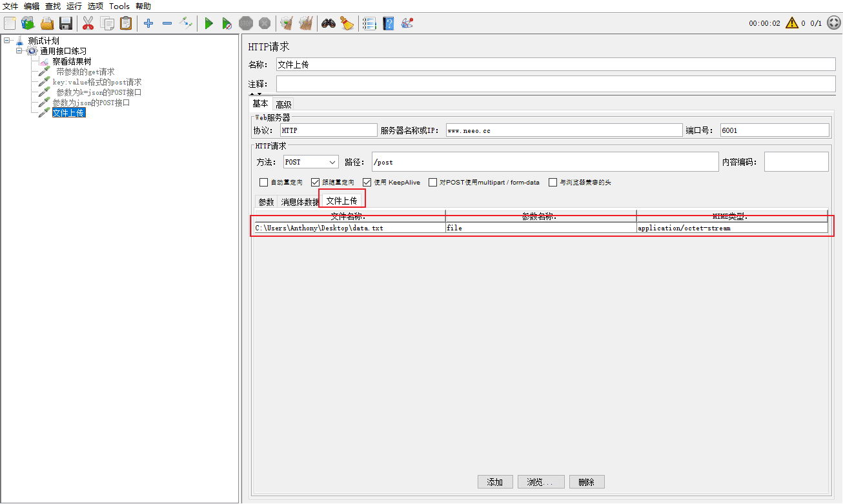843x504 pixels.
Task: Collapse the 通用接口练习 thread group node
Action: 19,50
